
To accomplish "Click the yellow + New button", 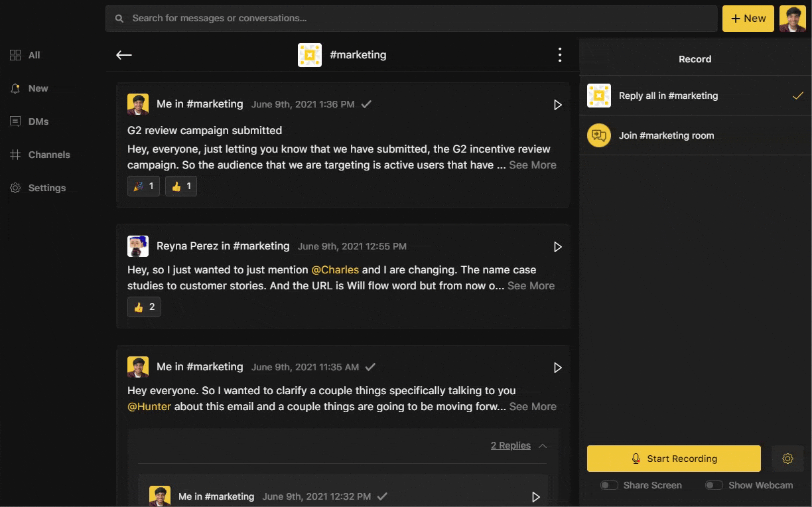I will click(748, 19).
